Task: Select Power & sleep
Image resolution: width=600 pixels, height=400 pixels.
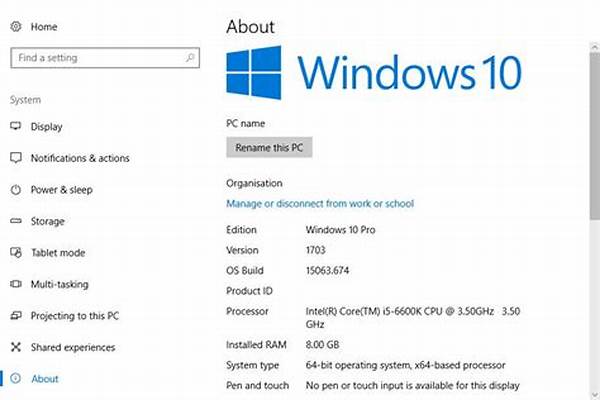Action: click(x=62, y=190)
